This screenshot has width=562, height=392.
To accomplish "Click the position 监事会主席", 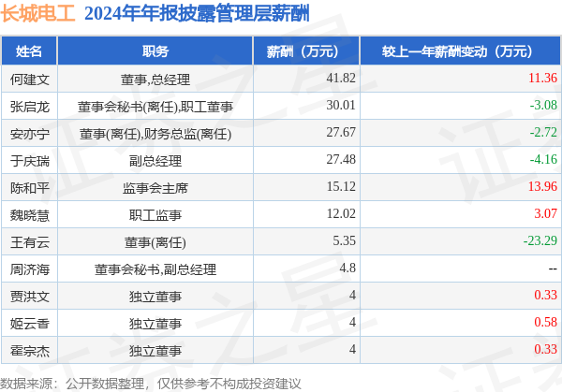I will click(x=155, y=188).
